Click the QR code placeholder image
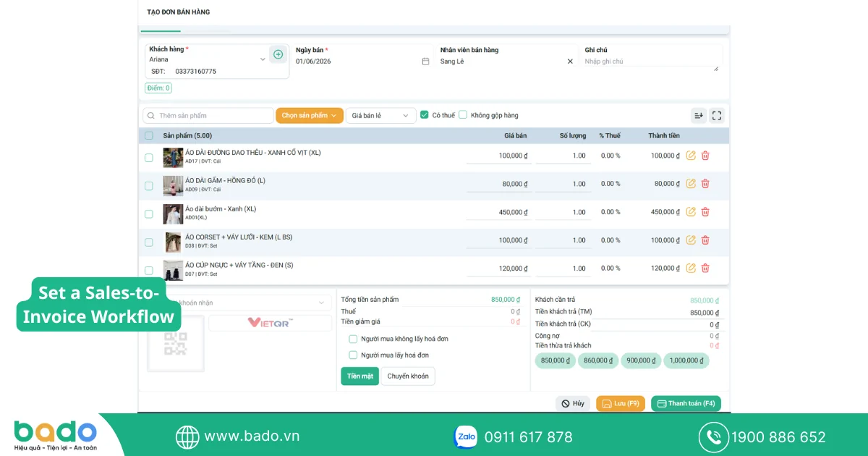Screen dimensions: 868x456 tap(175, 344)
